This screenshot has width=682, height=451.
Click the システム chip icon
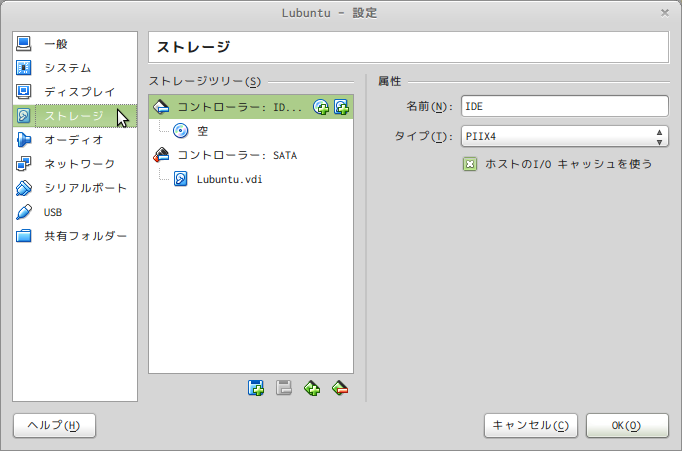pyautogui.click(x=23, y=68)
